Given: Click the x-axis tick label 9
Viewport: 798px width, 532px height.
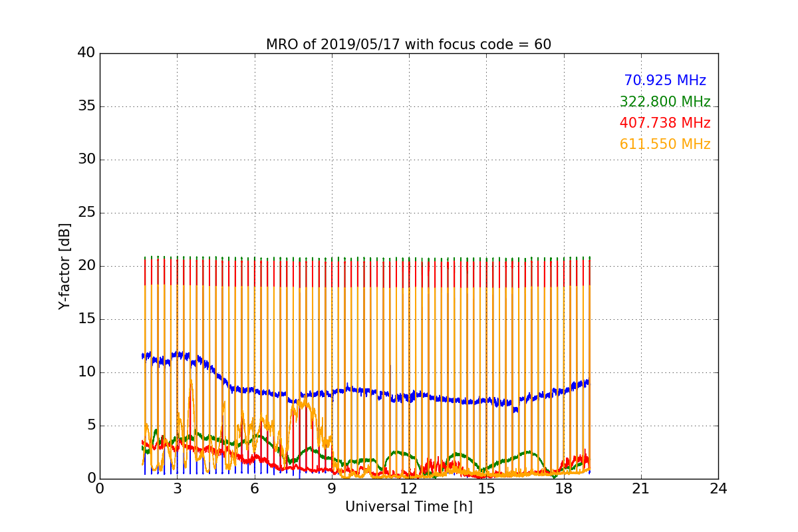Looking at the screenshot, I should tap(332, 489).
